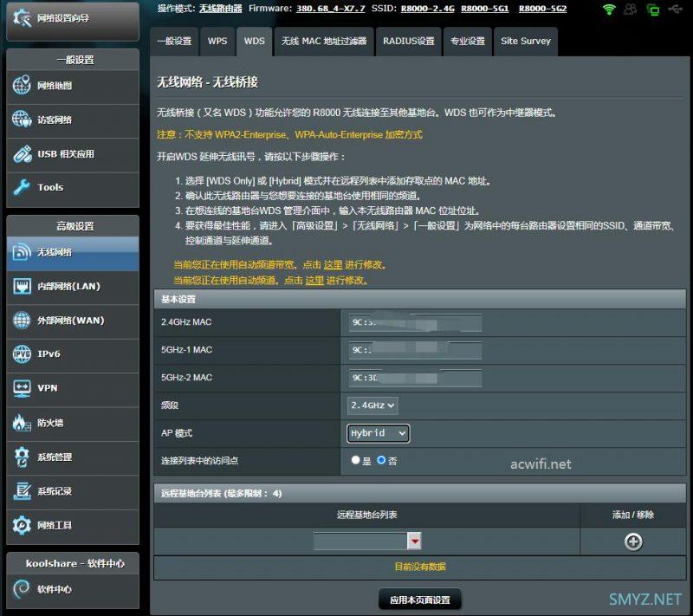Click the 系统管理 gear icon
The image size is (693, 616).
click(22, 457)
